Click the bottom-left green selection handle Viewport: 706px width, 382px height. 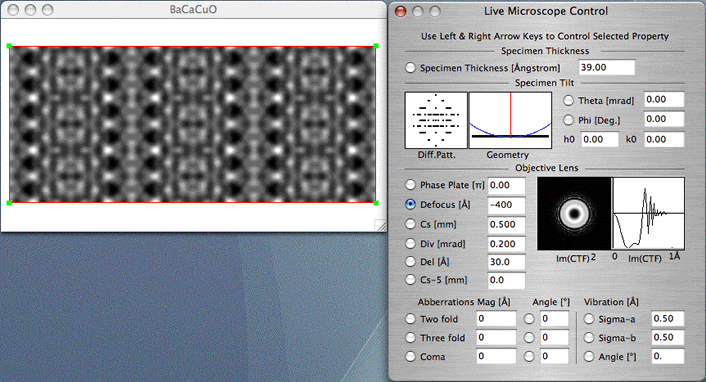pos(9,203)
